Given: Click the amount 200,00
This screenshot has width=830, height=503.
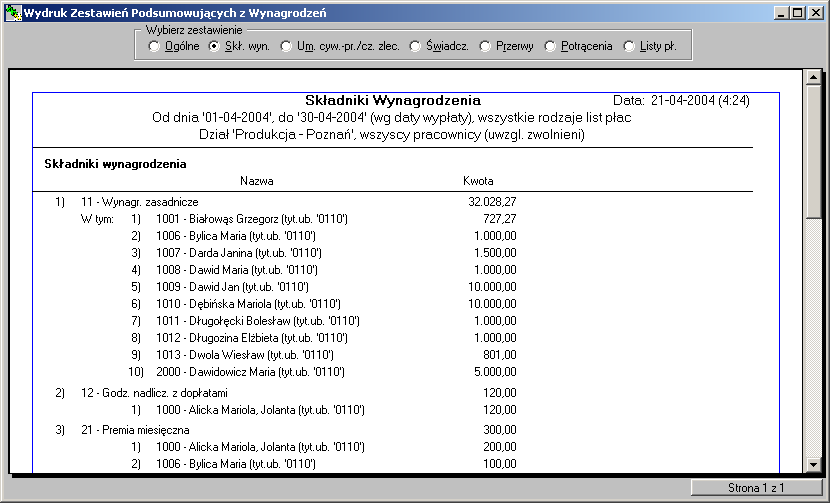Looking at the screenshot, I should pyautogui.click(x=500, y=447).
